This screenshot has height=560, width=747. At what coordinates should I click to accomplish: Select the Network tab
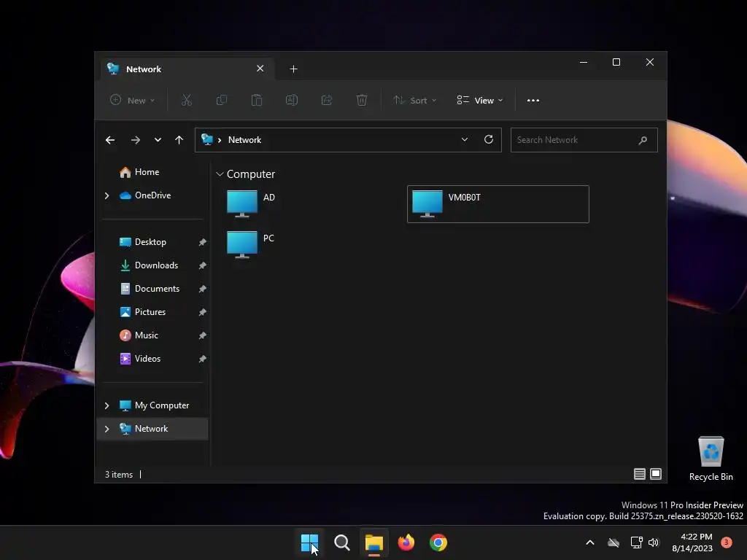(186, 69)
